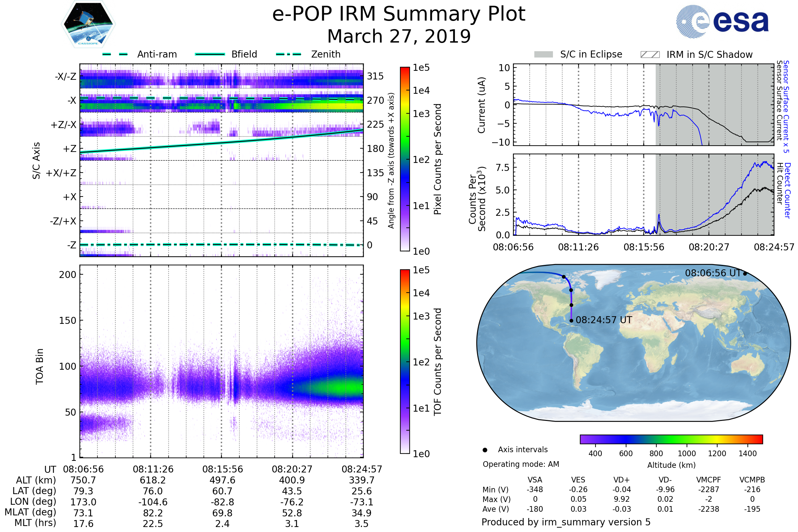Image resolution: width=798 pixels, height=532 pixels.
Task: Click the Axis intervals black dot marker
Action: (485, 450)
